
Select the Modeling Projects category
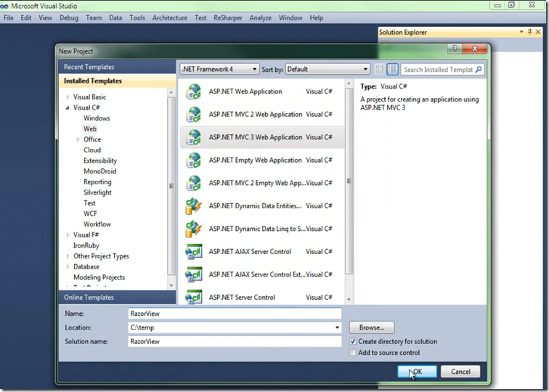coord(99,277)
